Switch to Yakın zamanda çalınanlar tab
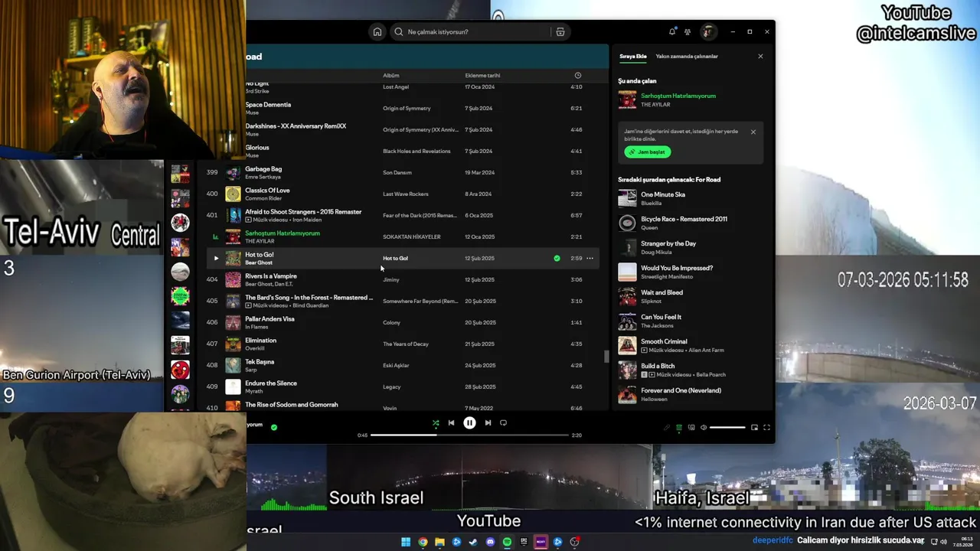Viewport: 980px width, 551px height. 687,56
